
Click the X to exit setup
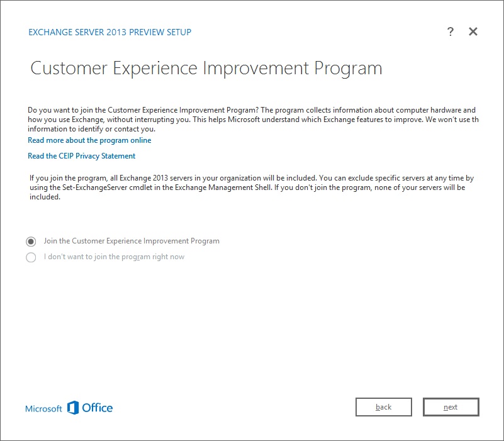(x=473, y=31)
